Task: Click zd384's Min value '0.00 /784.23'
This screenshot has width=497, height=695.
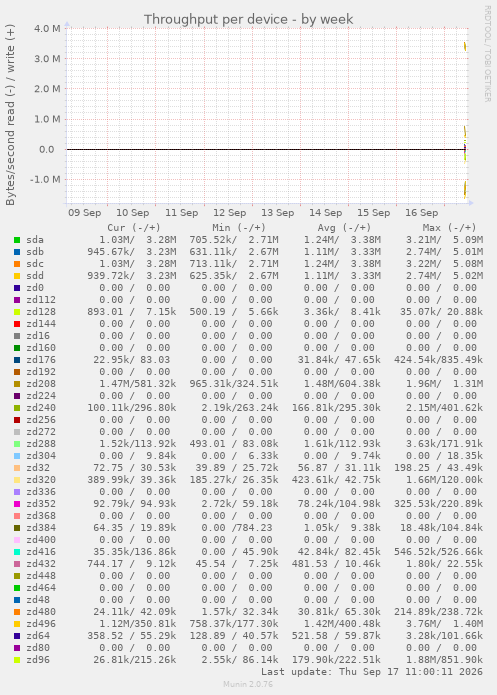Action: pos(237,528)
